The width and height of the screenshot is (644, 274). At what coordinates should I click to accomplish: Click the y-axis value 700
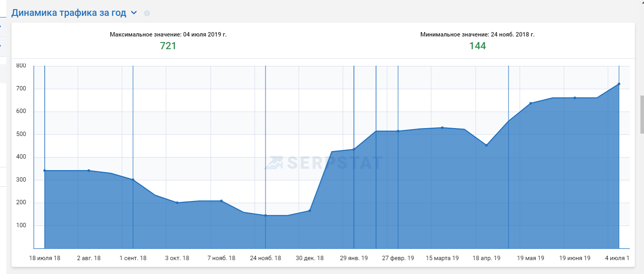pos(21,88)
